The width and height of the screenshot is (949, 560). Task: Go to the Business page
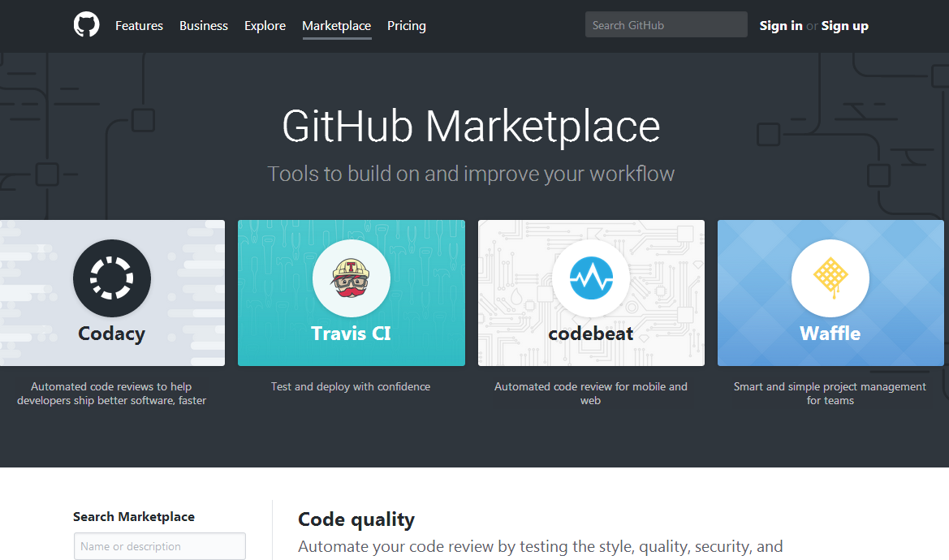pos(203,26)
